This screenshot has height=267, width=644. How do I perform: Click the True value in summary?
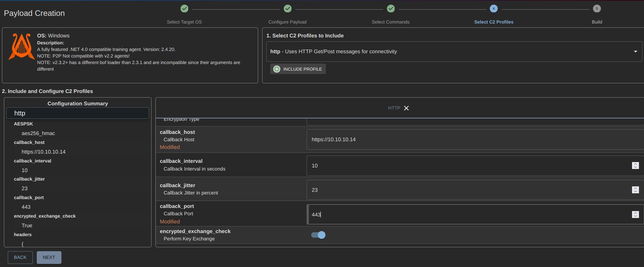[27, 225]
